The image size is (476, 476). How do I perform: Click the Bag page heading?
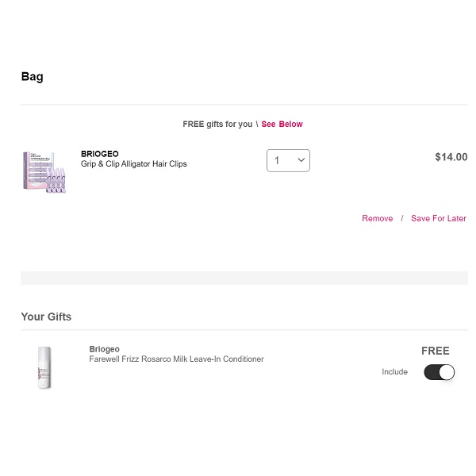32,77
